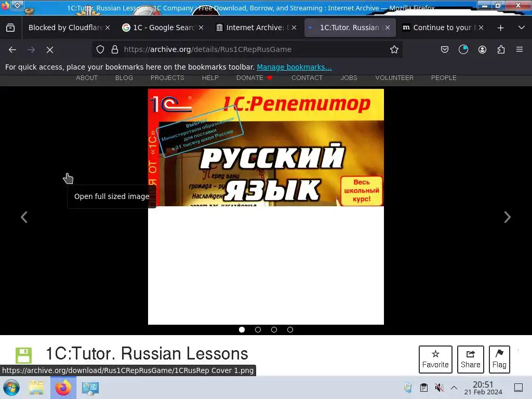Go back to the previous page

point(12,50)
